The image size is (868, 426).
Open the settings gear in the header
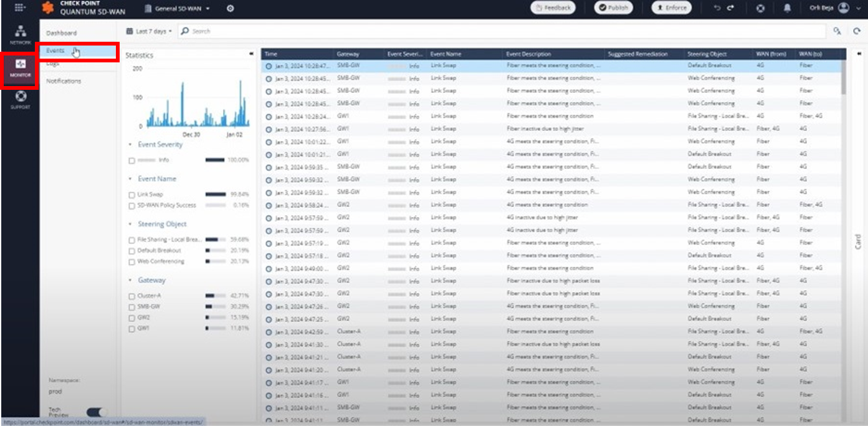pos(230,8)
